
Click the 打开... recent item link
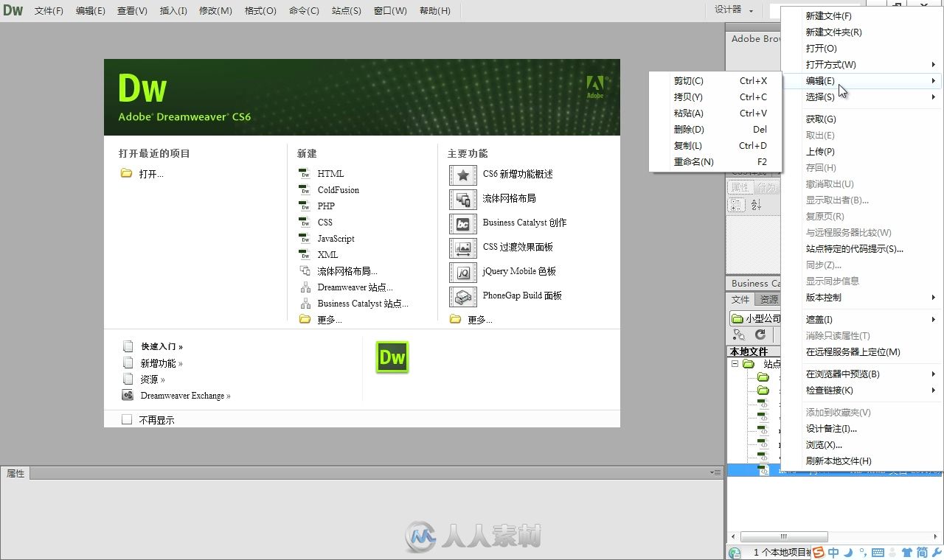[151, 174]
